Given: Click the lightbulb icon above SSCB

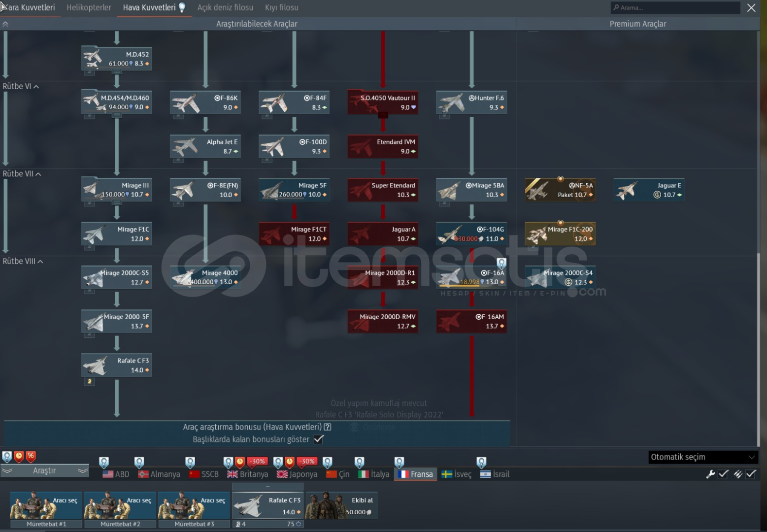Looking at the screenshot, I should 190,463.
